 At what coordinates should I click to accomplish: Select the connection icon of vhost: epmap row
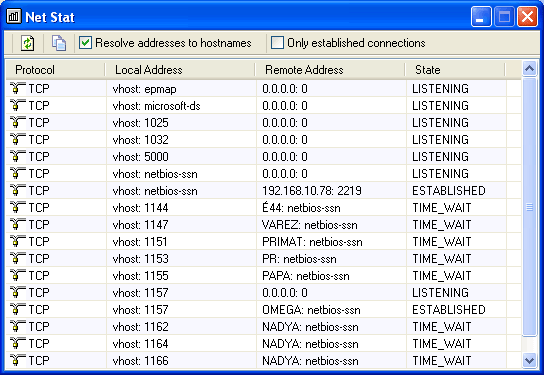pyautogui.click(x=17, y=88)
